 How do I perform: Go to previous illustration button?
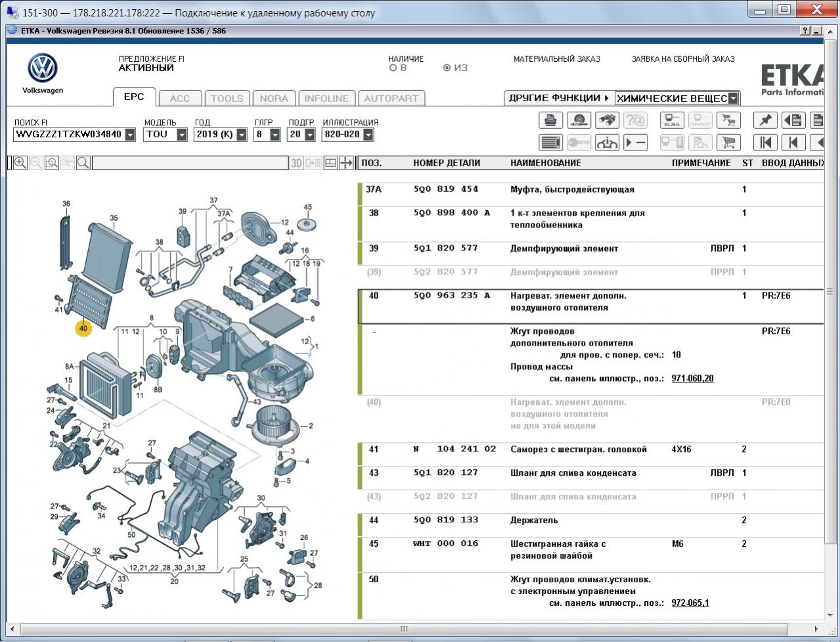pyautogui.click(x=793, y=143)
